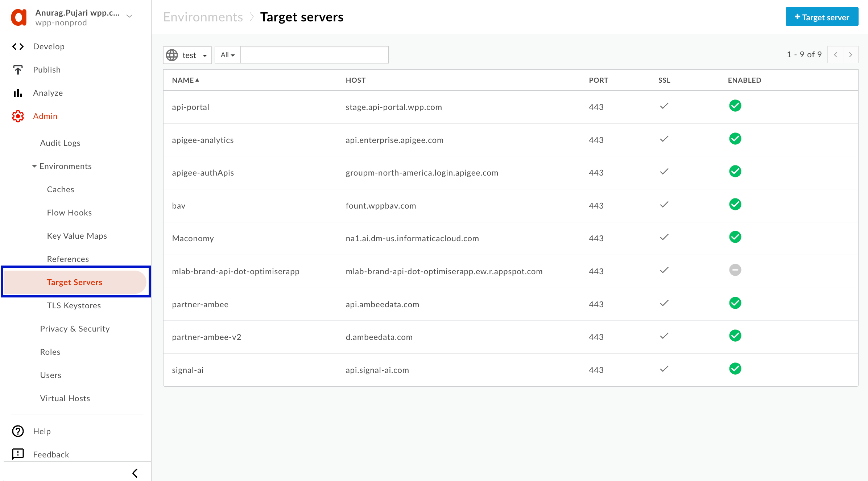Open the Develop section icon
The width and height of the screenshot is (868, 481).
pos(18,46)
